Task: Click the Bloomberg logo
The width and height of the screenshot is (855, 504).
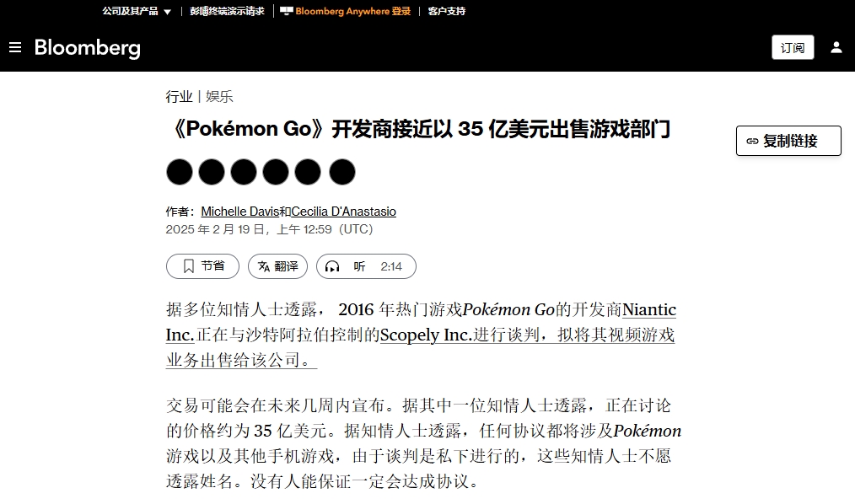Action: click(87, 48)
